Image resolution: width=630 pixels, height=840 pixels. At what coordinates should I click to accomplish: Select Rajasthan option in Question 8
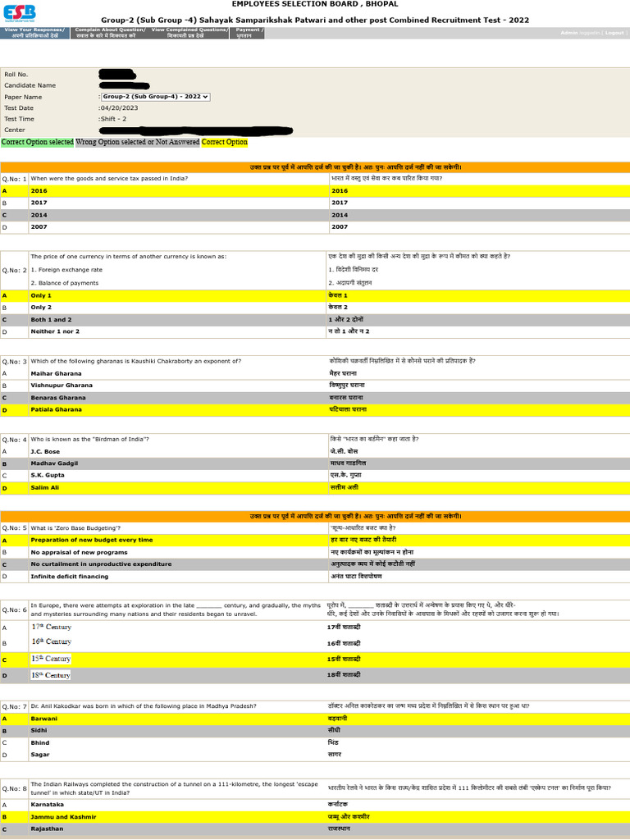pos(315,829)
